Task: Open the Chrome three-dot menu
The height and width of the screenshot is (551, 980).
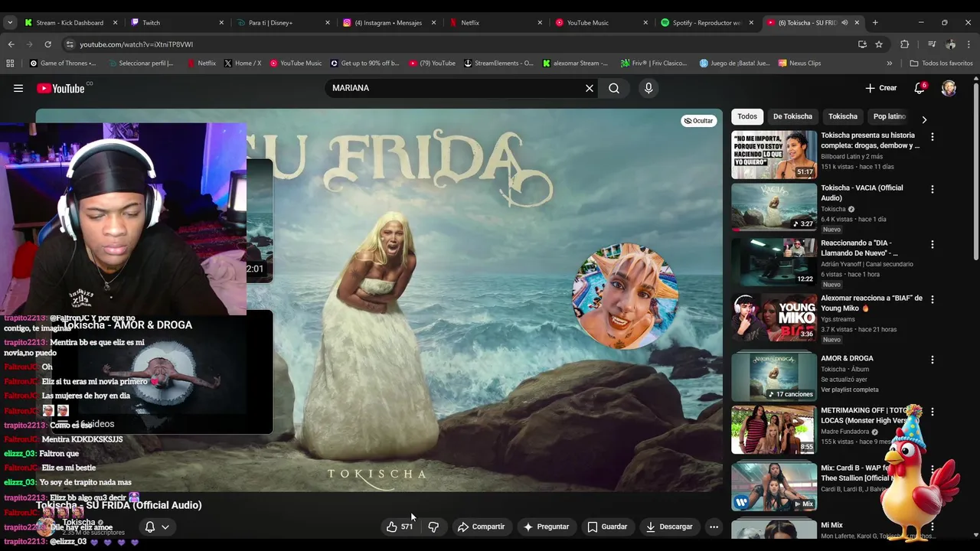Action: (x=969, y=44)
